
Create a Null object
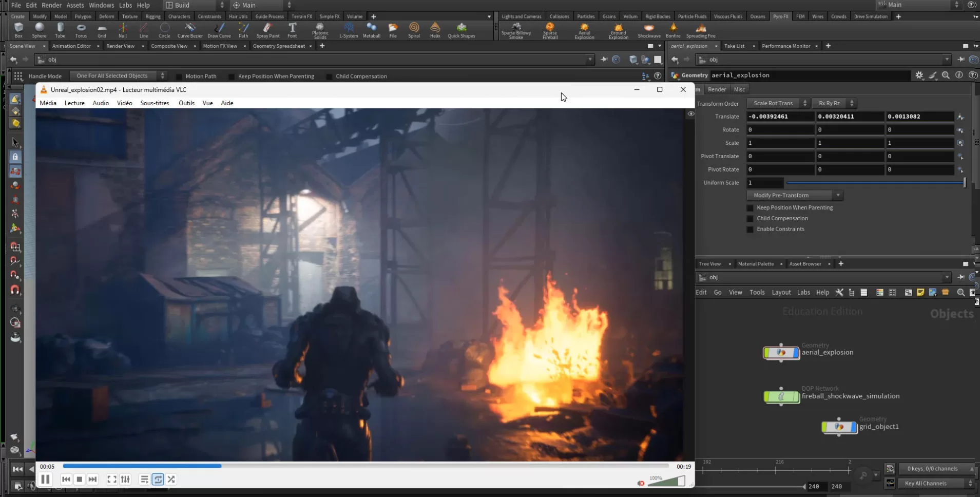click(123, 30)
